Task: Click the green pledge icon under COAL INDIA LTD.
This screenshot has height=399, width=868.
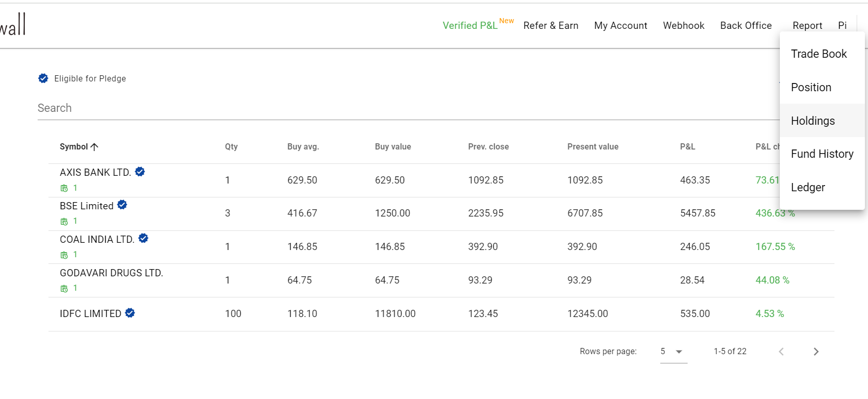Action: [63, 254]
